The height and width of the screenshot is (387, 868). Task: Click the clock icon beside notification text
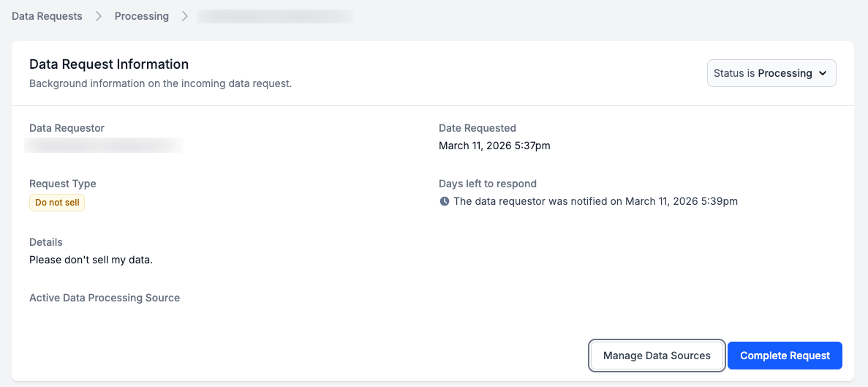(x=445, y=201)
